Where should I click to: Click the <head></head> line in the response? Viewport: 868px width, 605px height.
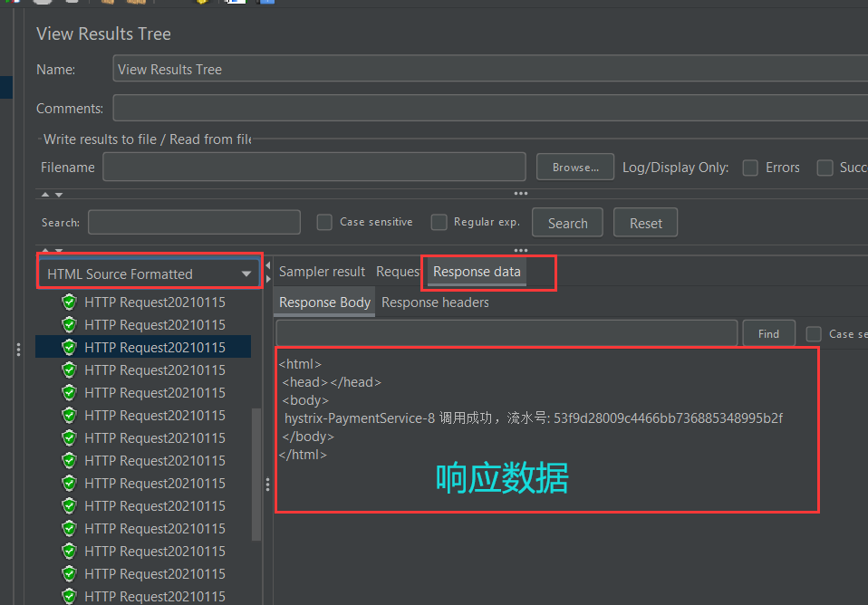[332, 382]
